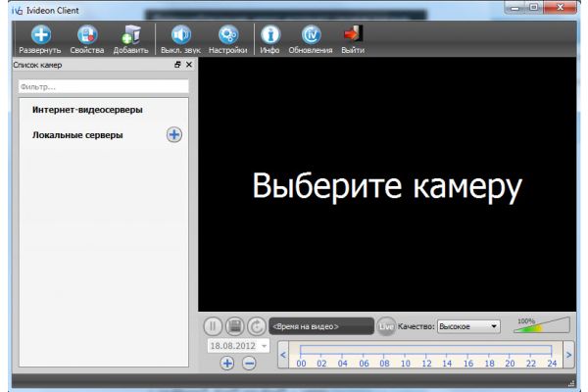
Task: Click the circular refresh arrow button
Action: 257,326
